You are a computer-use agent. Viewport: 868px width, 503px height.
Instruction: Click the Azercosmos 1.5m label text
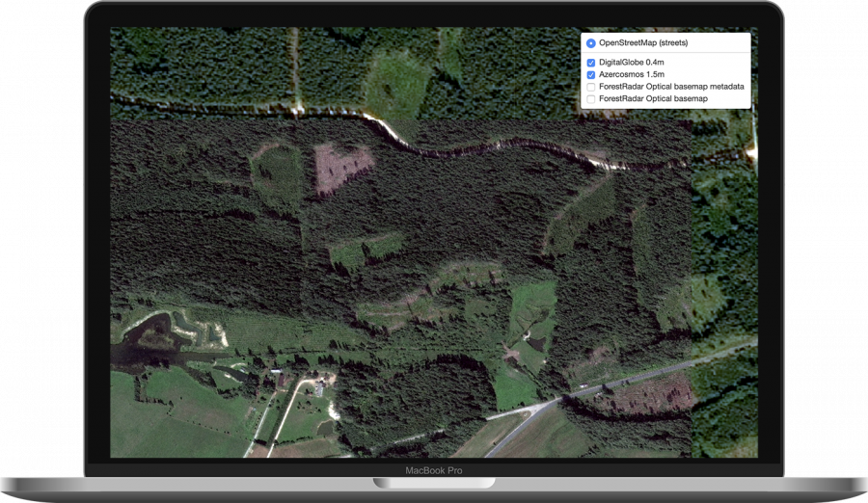632,74
